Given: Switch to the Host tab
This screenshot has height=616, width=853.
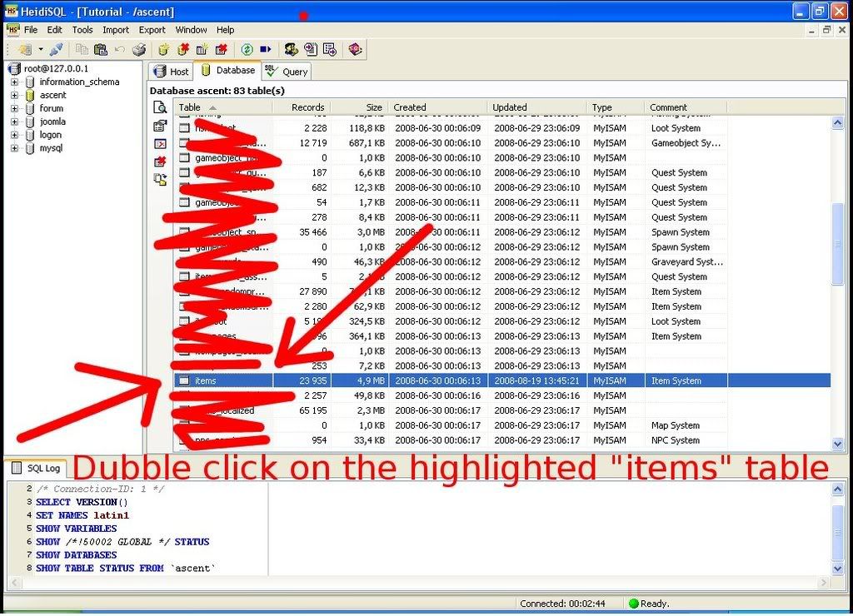Looking at the screenshot, I should click(171, 72).
